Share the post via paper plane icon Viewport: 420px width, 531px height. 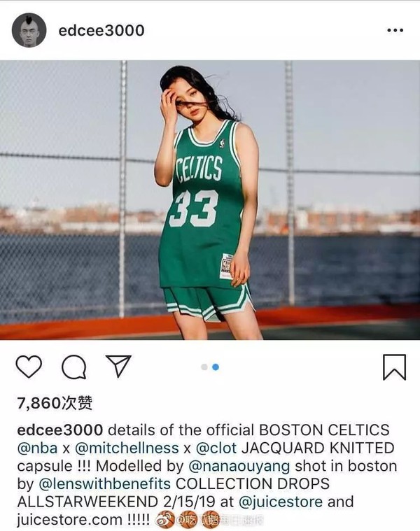[x=118, y=366]
